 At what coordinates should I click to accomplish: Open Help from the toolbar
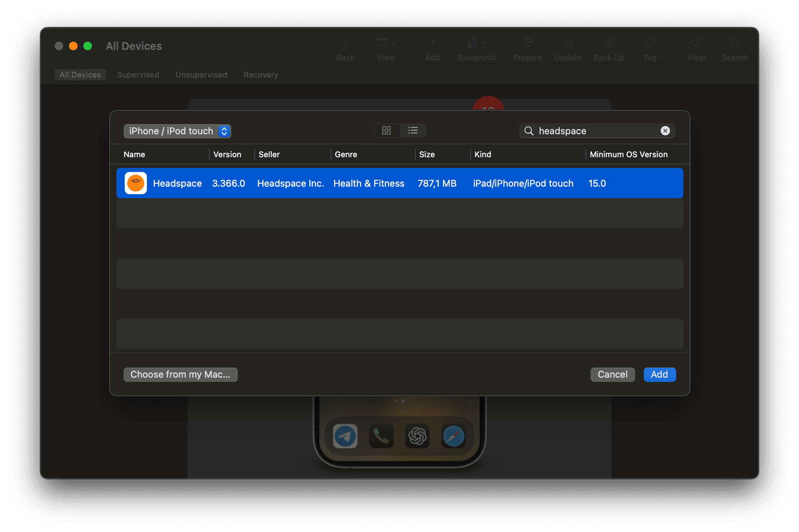point(697,42)
